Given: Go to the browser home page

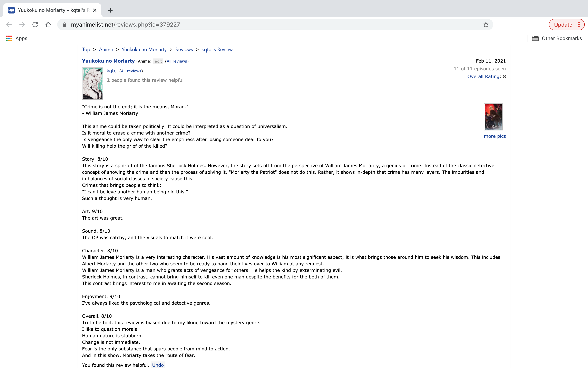Looking at the screenshot, I should (x=48, y=25).
